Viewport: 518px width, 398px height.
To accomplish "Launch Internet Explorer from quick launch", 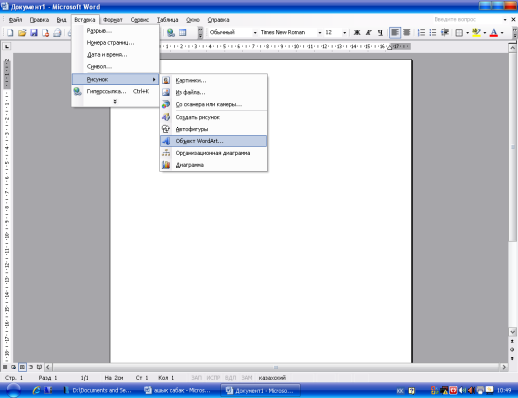I will point(36,390).
